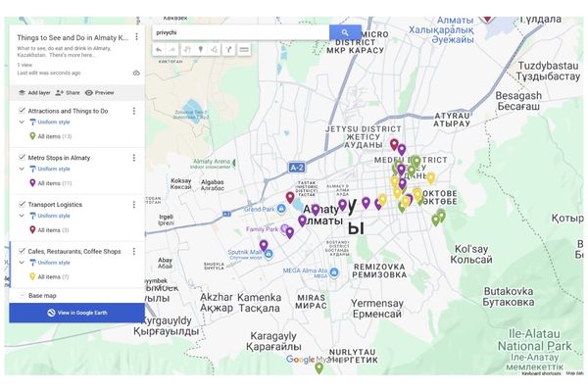Click the Almaty Arena map label
Image resolution: width=588 pixels, height=392 pixels.
[x=212, y=162]
